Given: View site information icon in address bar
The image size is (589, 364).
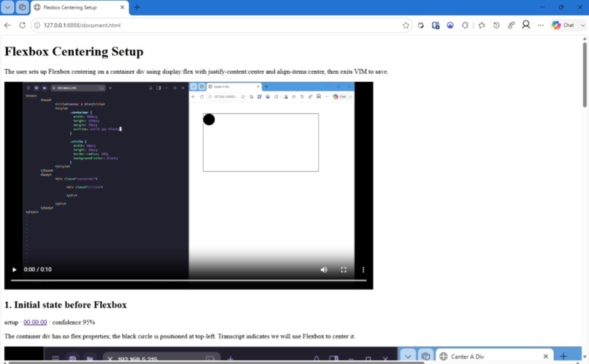Looking at the screenshot, I should pos(37,25).
